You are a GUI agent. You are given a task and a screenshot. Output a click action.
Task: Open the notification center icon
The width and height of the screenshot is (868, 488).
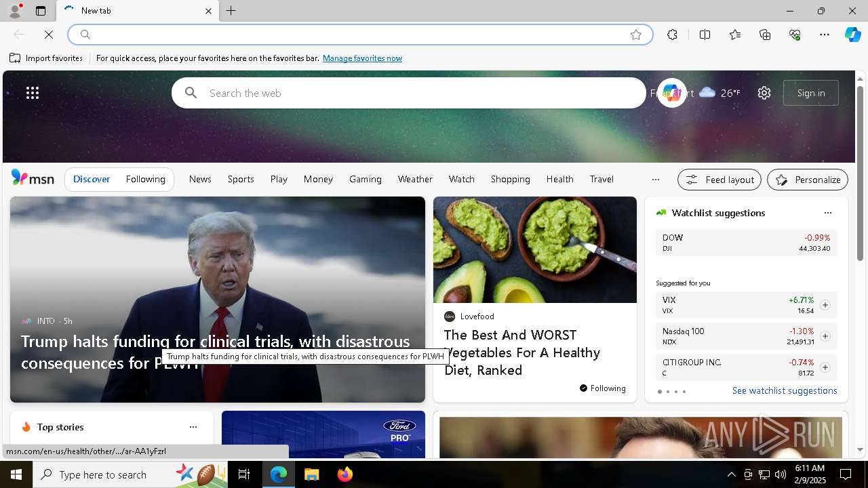click(846, 474)
